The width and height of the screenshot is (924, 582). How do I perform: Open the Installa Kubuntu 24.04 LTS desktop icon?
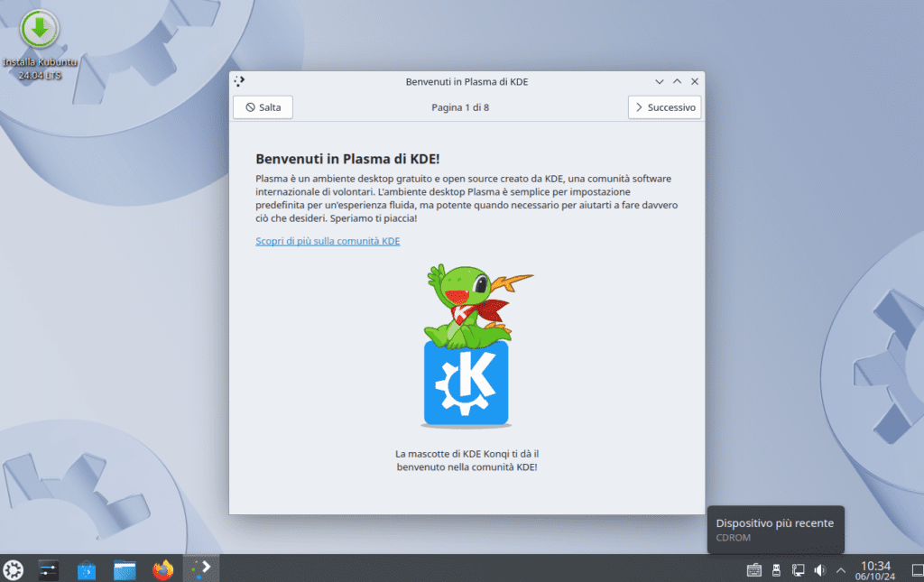(40, 44)
